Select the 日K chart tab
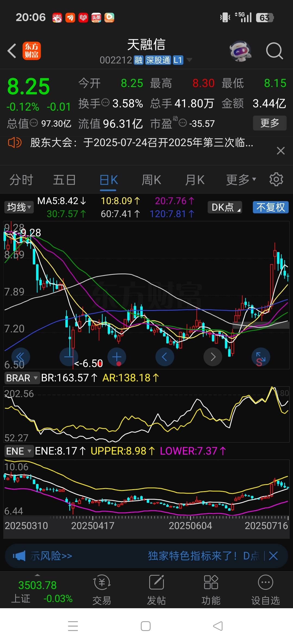This screenshot has height=644, width=293. (109, 180)
